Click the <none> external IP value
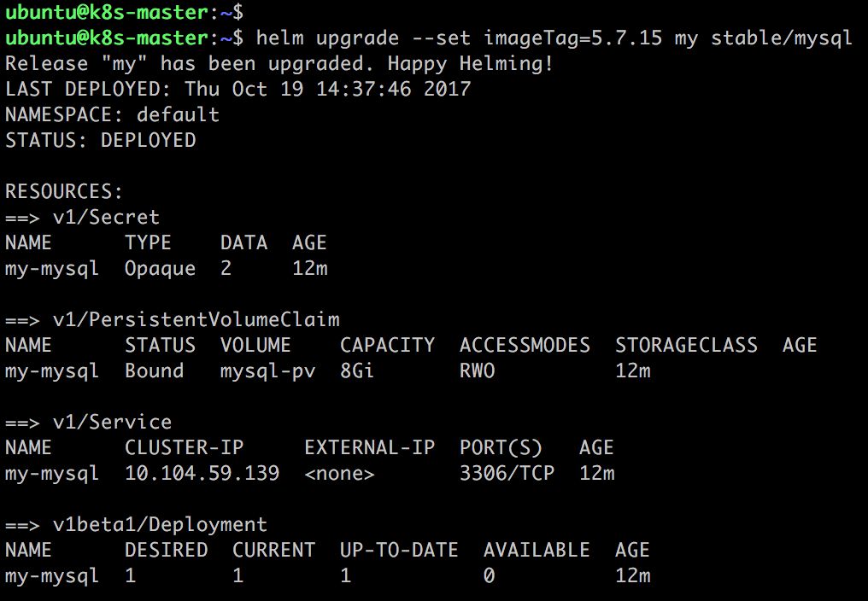 pyautogui.click(x=339, y=474)
